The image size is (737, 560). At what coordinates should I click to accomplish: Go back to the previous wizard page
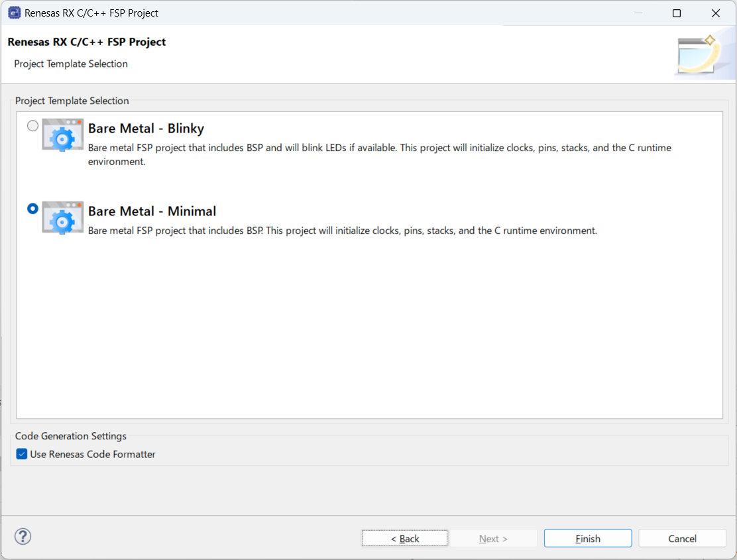click(x=405, y=538)
